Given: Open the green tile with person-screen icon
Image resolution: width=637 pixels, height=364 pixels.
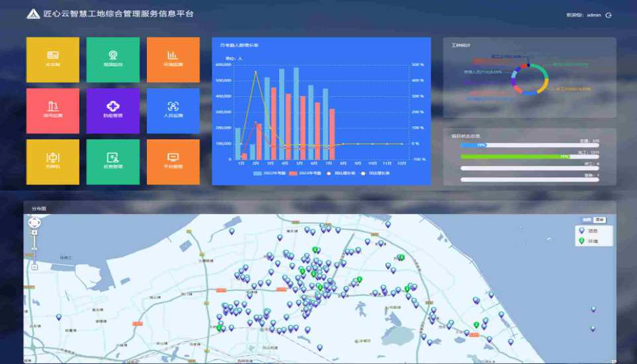Looking at the screenshot, I should tap(112, 161).
